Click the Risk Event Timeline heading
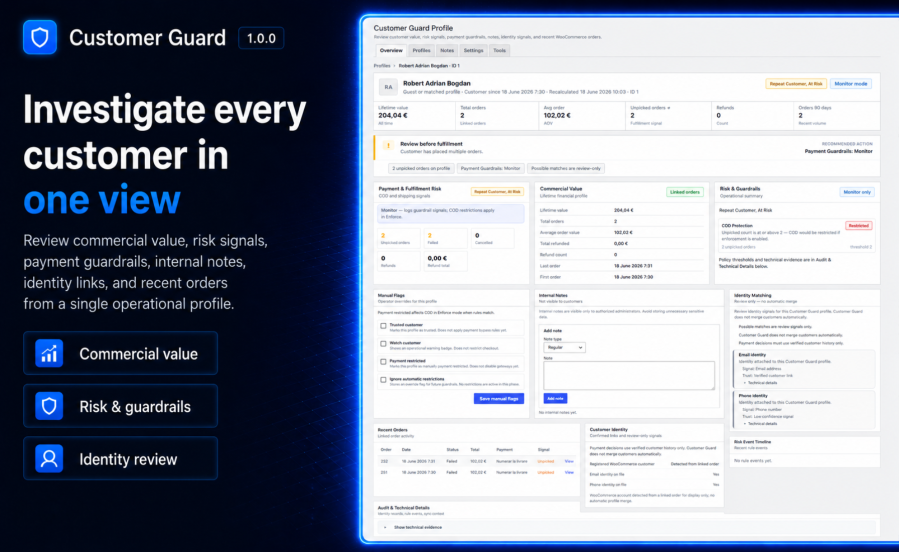899x552 pixels. (752, 442)
